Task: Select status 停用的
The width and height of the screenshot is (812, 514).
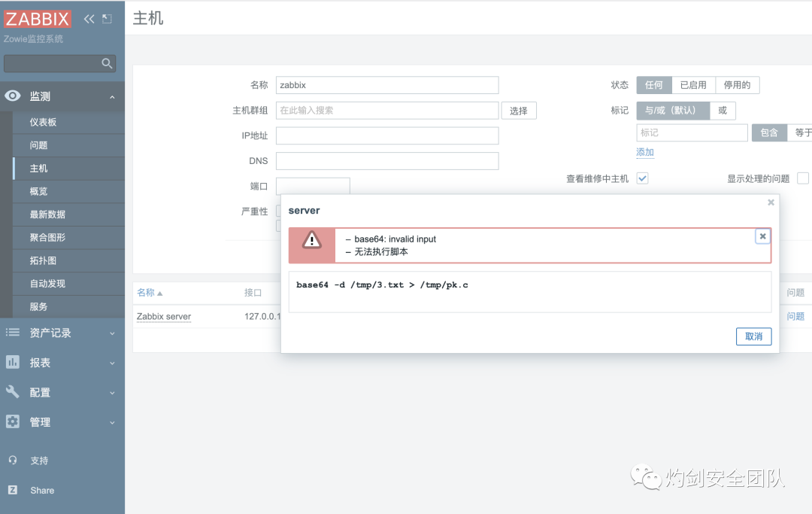Action: [737, 85]
